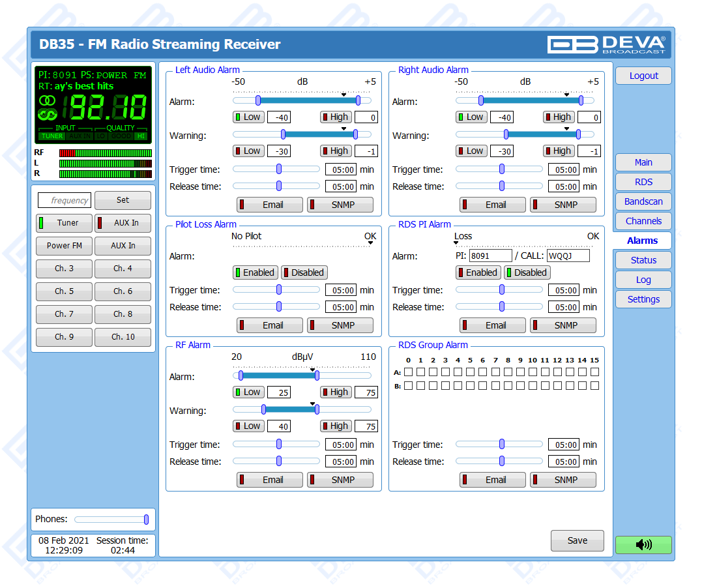Toggle Low threshold for Right Audio Alarm
Viewport: 702px width, 588px height.
[x=470, y=117]
